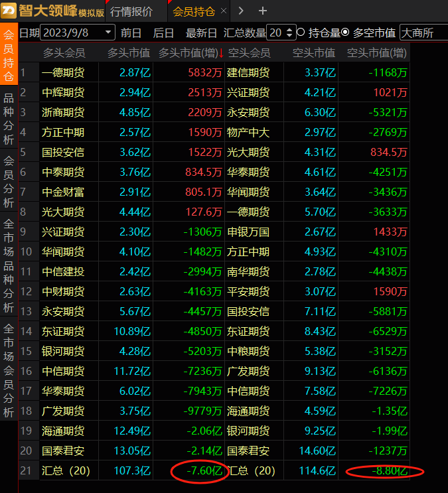
Task: Select the 多空市值 radio button
Action: 345,33
